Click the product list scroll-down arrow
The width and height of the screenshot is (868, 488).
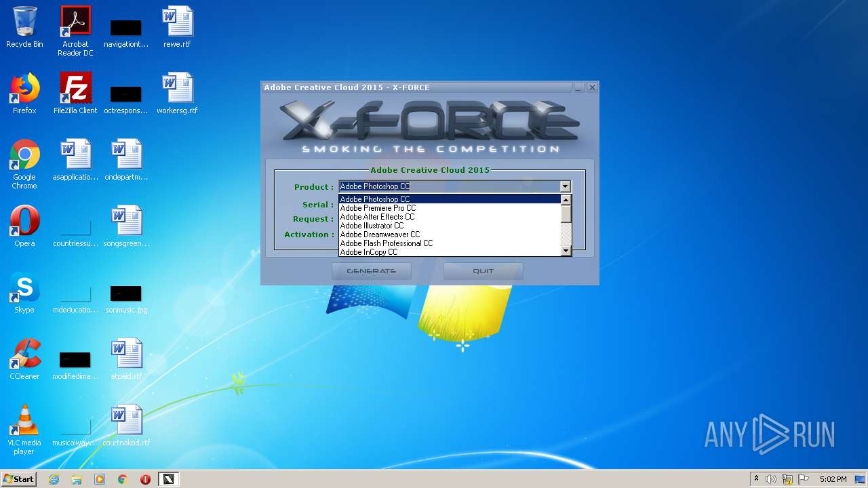(566, 251)
